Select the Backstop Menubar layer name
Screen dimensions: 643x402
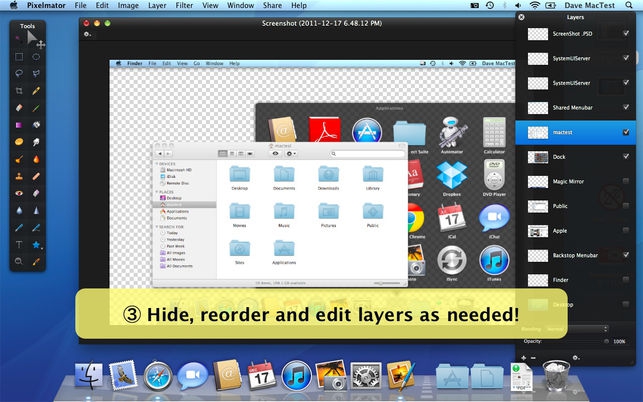(575, 255)
